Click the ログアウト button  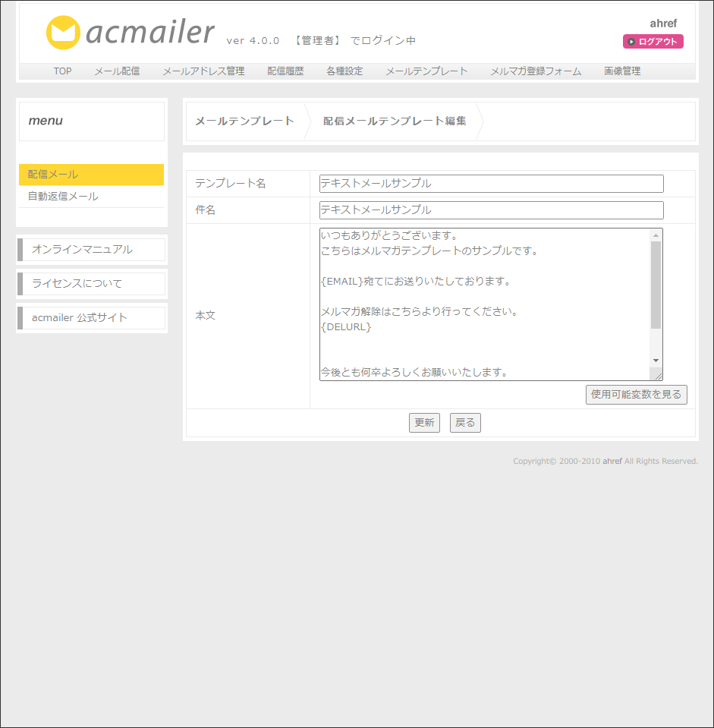(653, 41)
